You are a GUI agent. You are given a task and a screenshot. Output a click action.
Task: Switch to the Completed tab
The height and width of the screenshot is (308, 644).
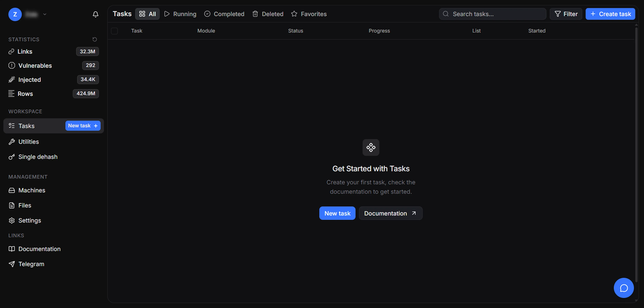point(224,14)
